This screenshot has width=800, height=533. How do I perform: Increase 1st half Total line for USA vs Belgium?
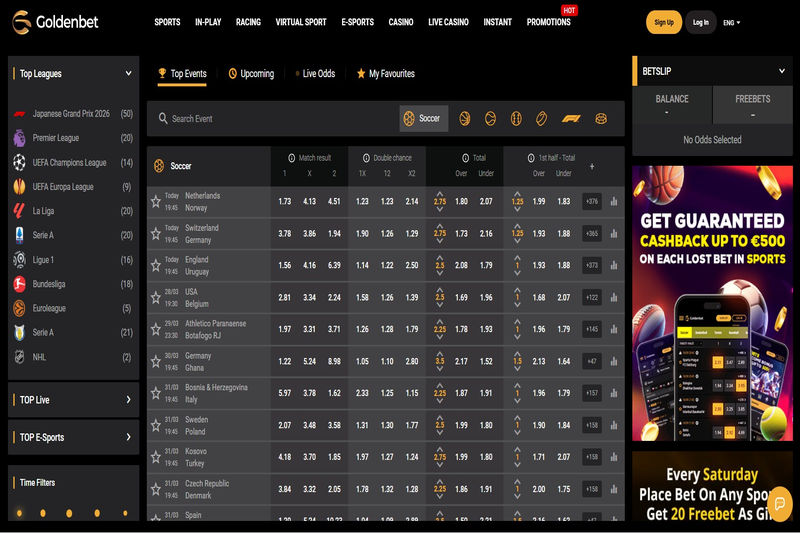pos(517,290)
